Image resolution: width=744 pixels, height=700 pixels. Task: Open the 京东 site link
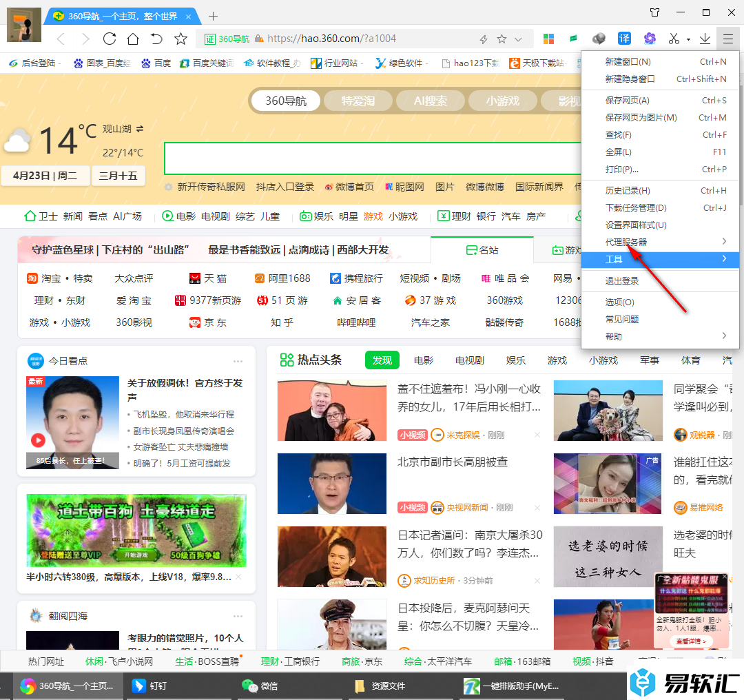click(208, 322)
